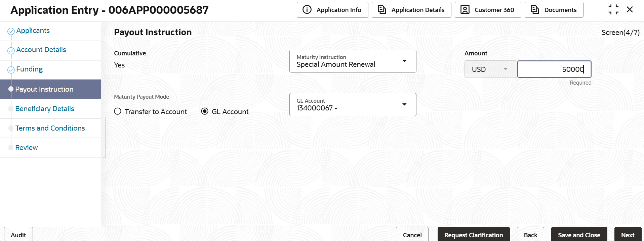The width and height of the screenshot is (644, 241).
Task: Click the Amount input field
Action: [554, 69]
